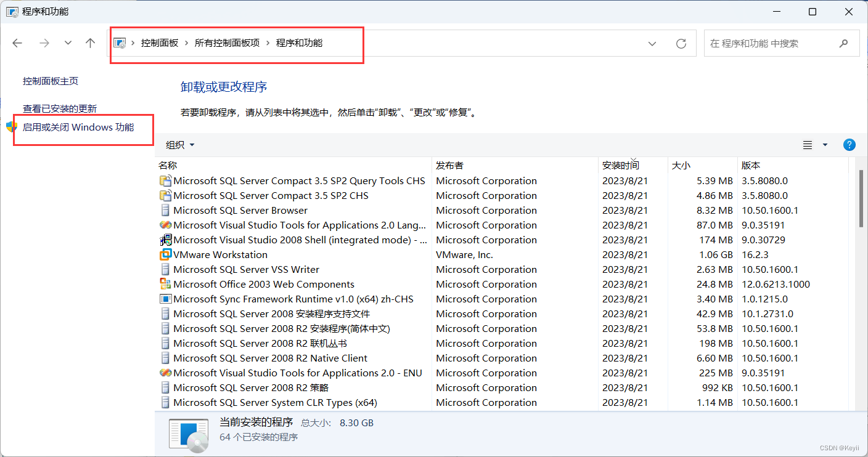Expand chevron after 控制面板 breadcrumb
This screenshot has height=457, width=868.
(187, 43)
